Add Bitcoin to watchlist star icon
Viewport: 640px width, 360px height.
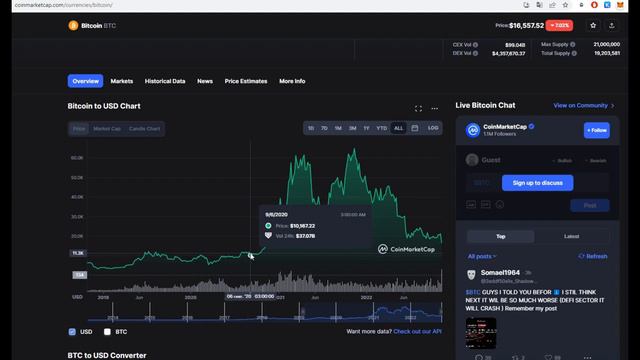(593, 25)
